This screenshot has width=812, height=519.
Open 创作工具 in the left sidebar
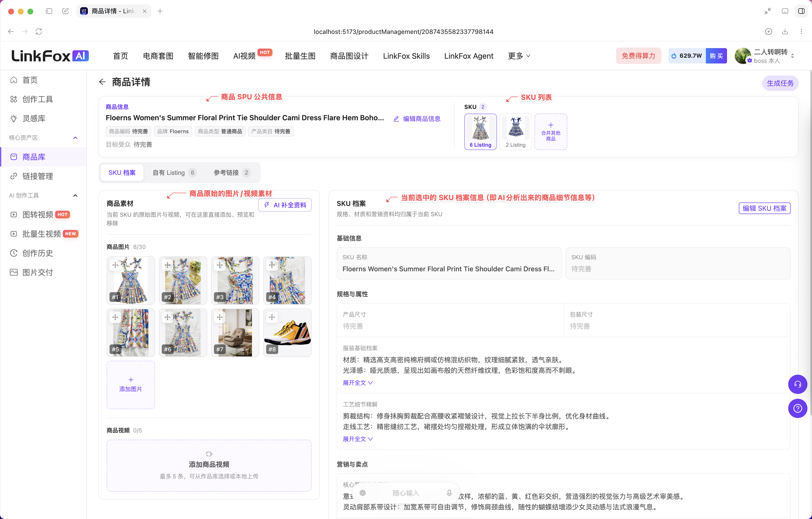point(43,99)
